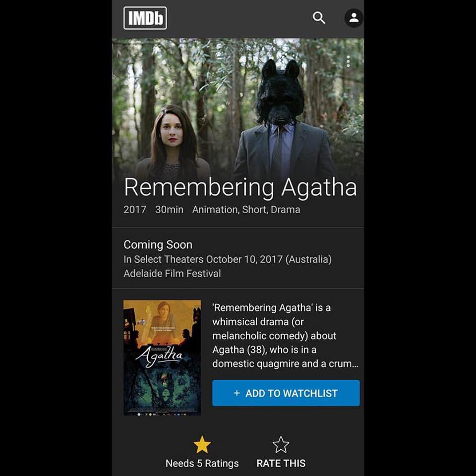476x476 pixels.
Task: Open the Remembering Agatha poster thumbnail
Action: click(x=162, y=357)
